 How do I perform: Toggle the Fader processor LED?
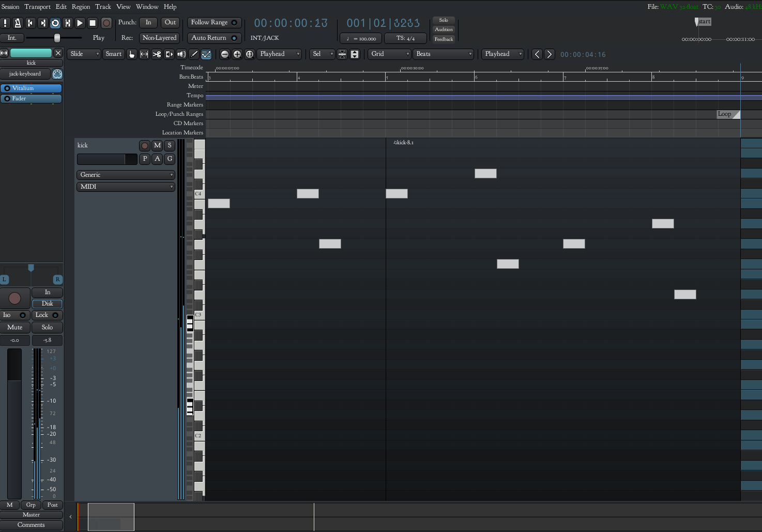click(x=7, y=99)
